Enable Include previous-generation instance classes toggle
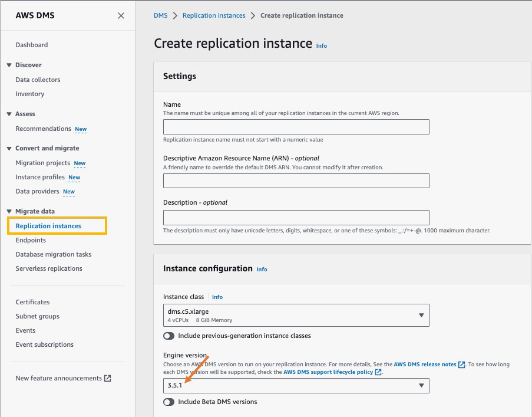532x417 pixels. click(x=169, y=336)
